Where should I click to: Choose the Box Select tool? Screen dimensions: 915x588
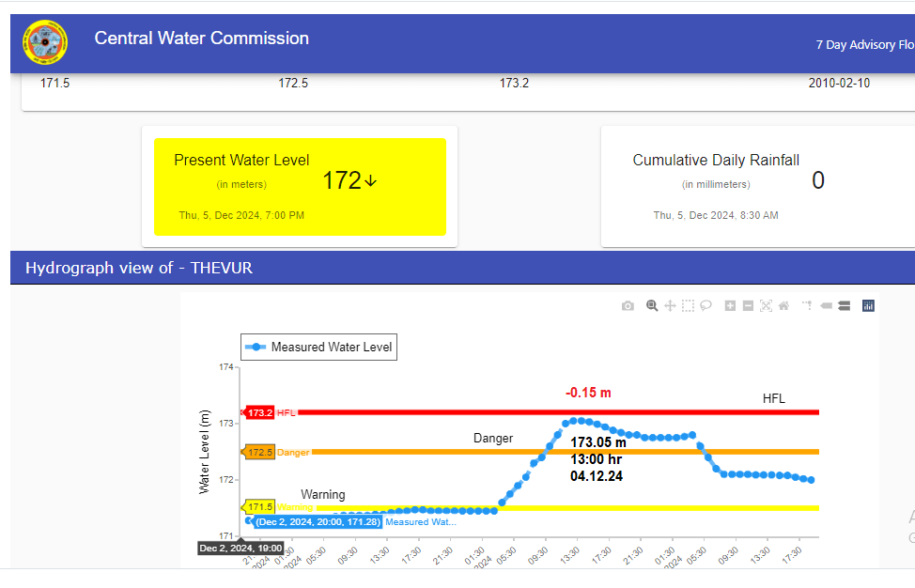[x=689, y=306]
